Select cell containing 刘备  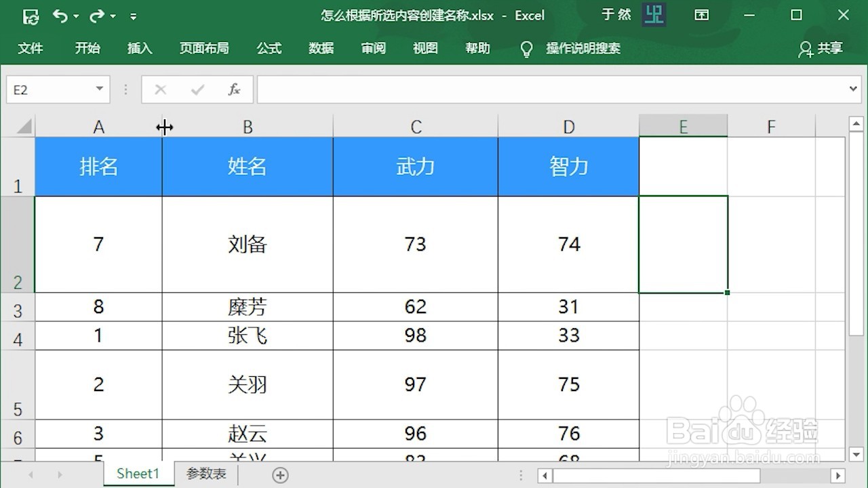(247, 244)
